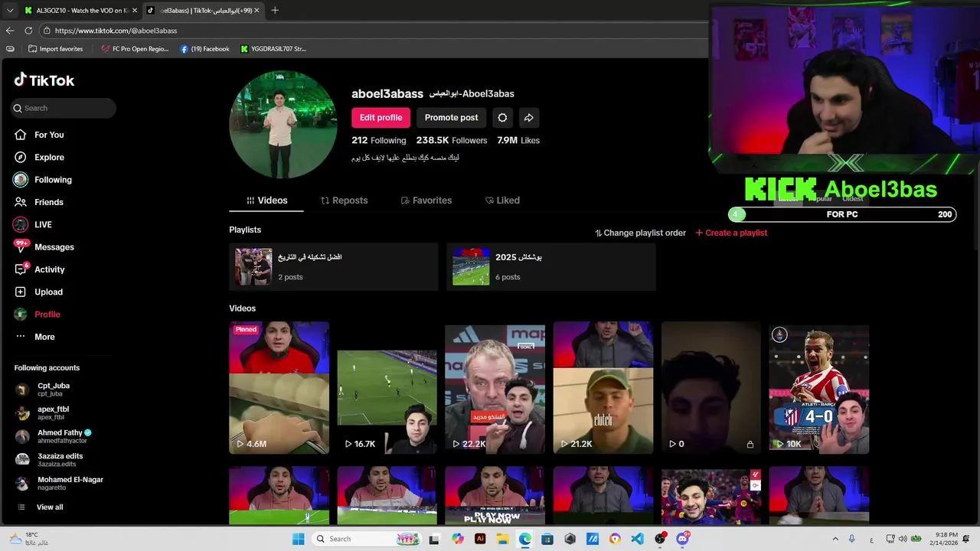
Task: Open Discord from the taskbar
Action: click(682, 539)
